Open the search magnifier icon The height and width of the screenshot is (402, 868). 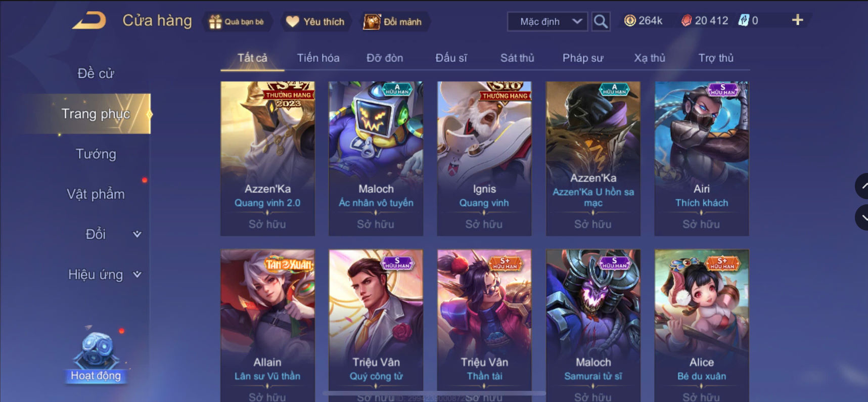pyautogui.click(x=601, y=21)
